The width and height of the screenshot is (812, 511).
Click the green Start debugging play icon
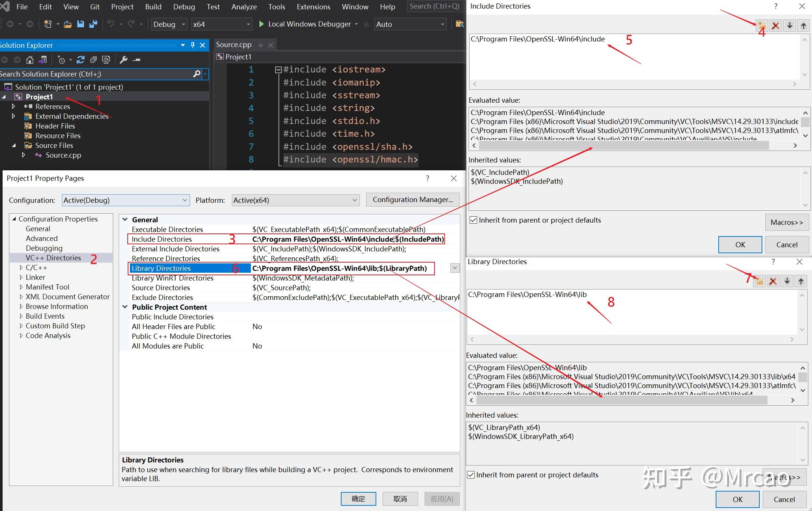click(261, 24)
